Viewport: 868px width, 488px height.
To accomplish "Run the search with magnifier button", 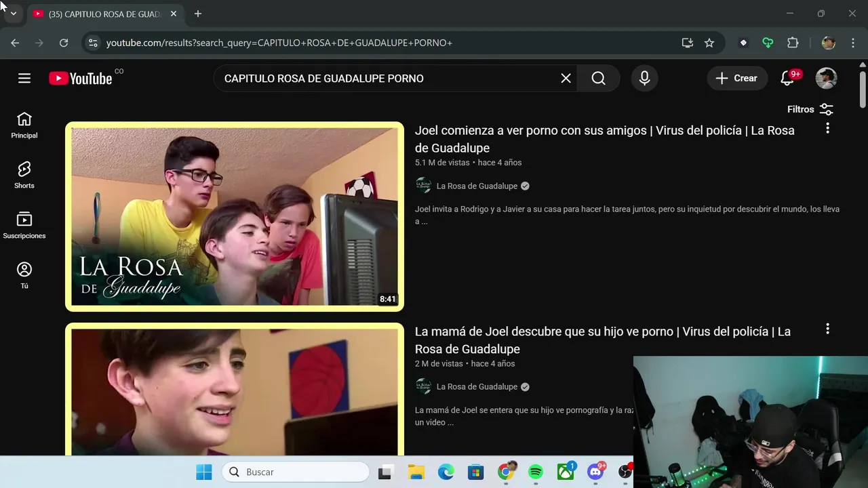I will pos(598,79).
